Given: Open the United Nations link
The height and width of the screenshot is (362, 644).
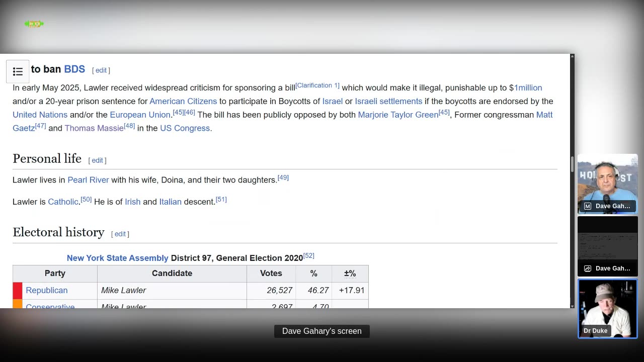Looking at the screenshot, I should [40, 115].
